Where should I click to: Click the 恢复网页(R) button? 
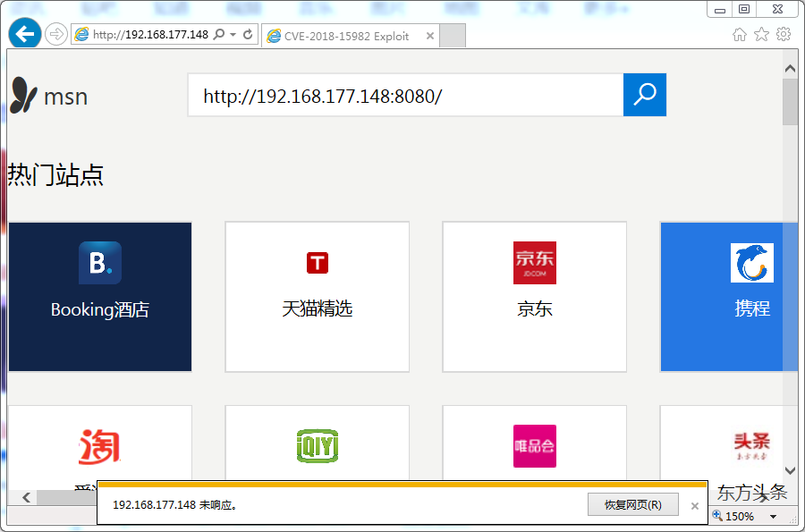(633, 505)
